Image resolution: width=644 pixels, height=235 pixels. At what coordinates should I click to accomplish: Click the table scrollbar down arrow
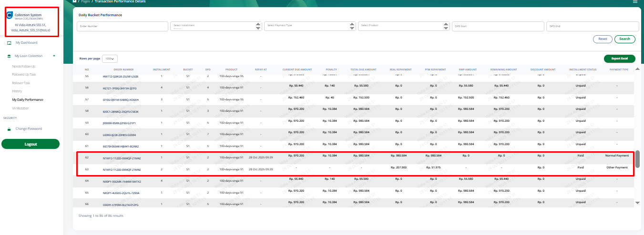(x=638, y=203)
